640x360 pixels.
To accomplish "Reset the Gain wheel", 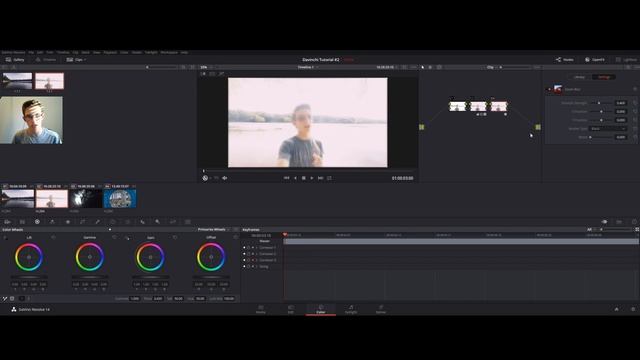I will click(x=175, y=237).
